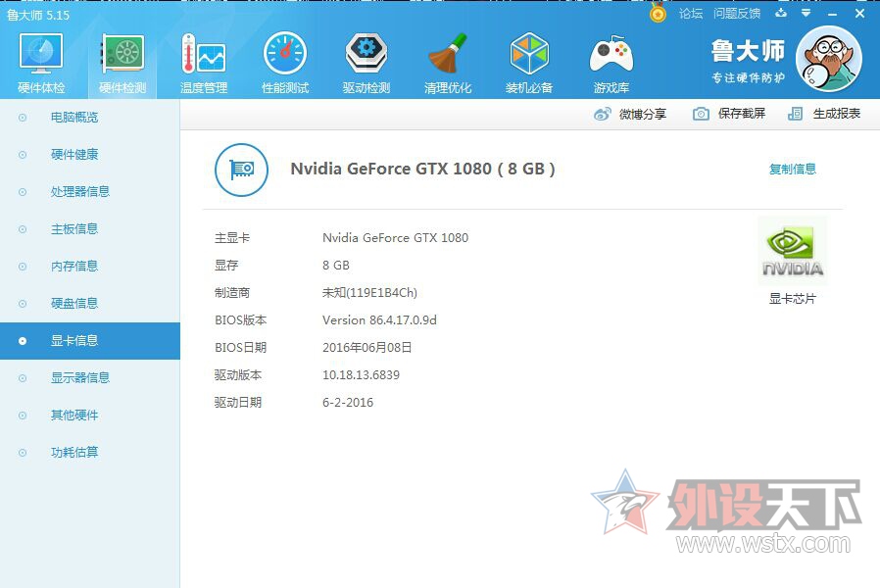
Task: Open 游戏库 game library controller
Action: 611,63
